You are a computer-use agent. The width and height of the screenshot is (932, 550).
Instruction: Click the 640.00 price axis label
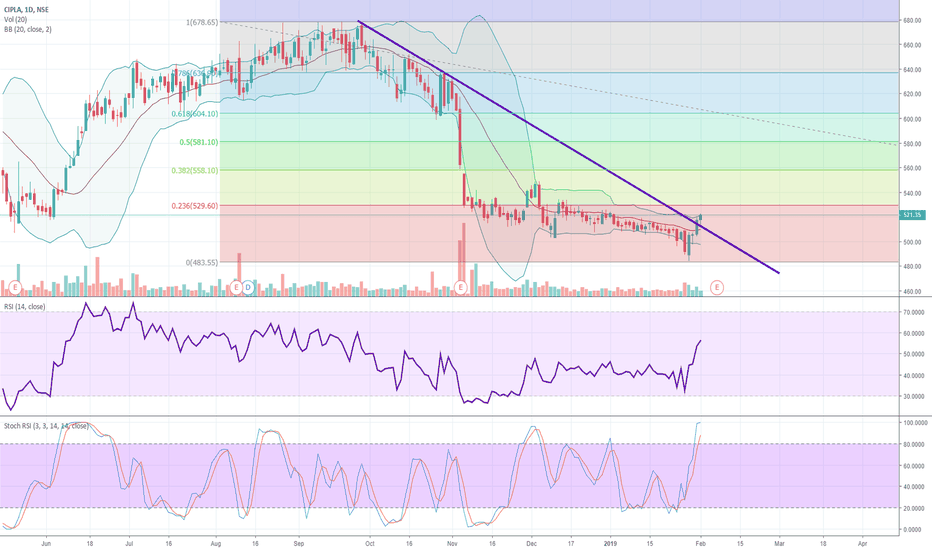point(912,70)
